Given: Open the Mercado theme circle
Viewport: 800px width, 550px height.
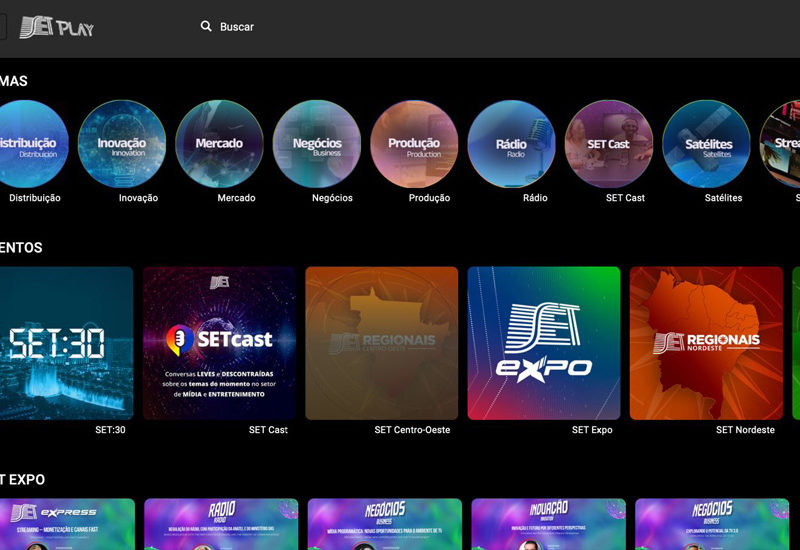Looking at the screenshot, I should point(219,144).
